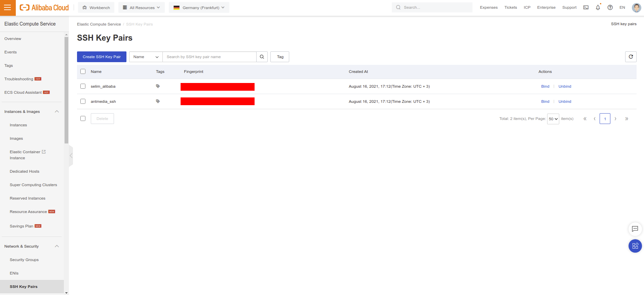Click the Alibaba Cloud logo

(44, 7)
